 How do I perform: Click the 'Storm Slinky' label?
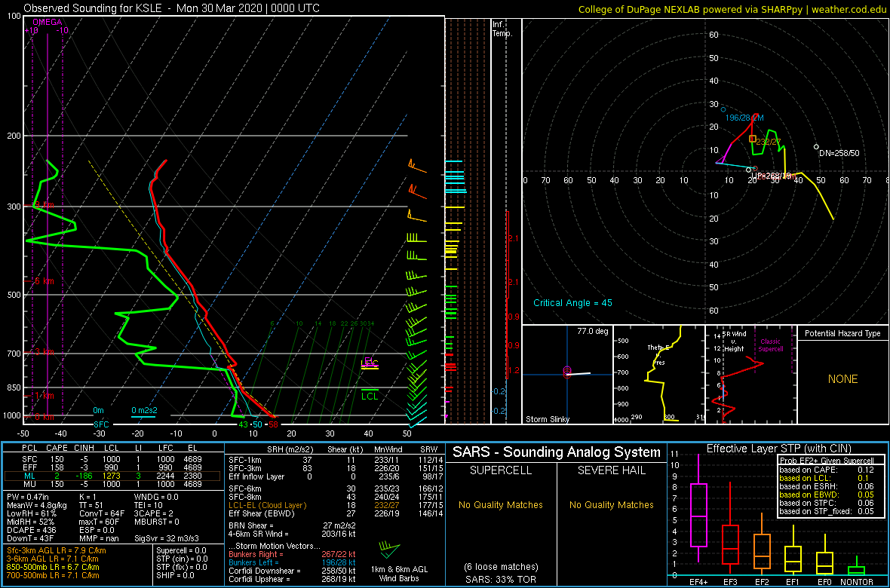pos(547,420)
